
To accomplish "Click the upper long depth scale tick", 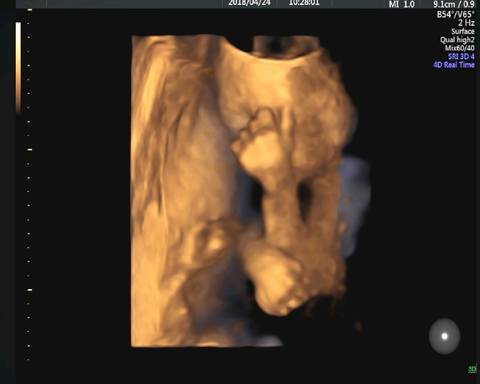I will coord(30,150).
